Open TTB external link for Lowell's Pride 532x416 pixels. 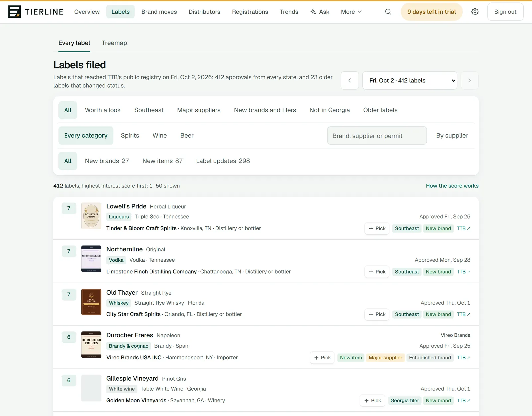(463, 228)
